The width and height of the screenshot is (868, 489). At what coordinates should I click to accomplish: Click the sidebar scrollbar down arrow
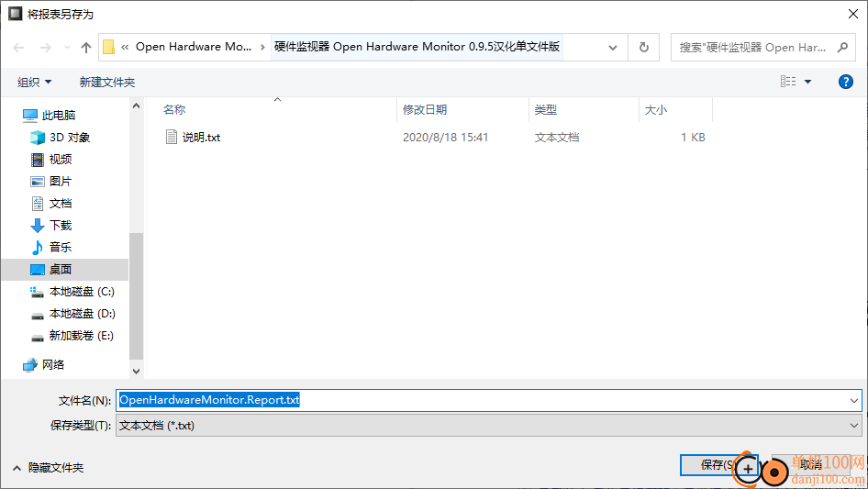point(136,371)
